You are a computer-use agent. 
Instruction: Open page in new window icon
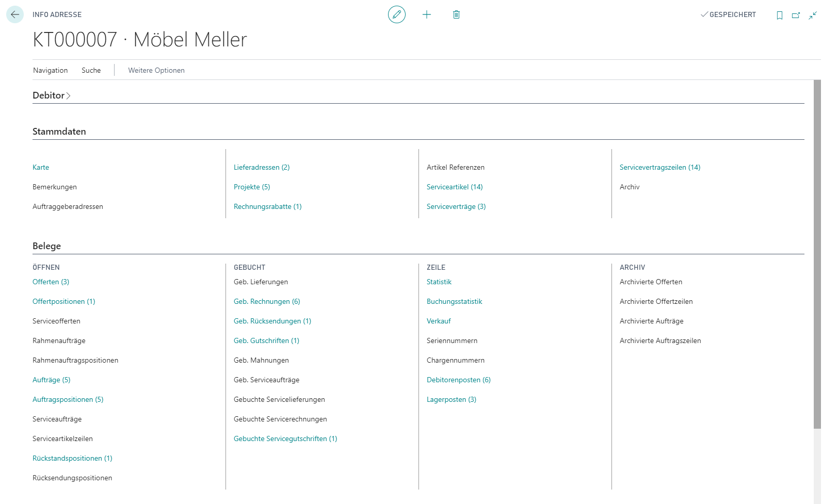[796, 15]
